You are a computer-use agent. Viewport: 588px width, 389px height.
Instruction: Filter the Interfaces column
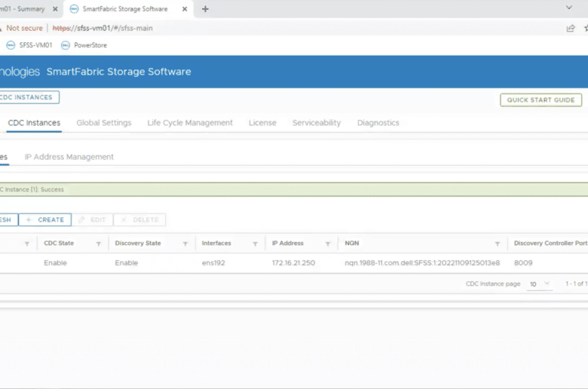pyautogui.click(x=255, y=244)
